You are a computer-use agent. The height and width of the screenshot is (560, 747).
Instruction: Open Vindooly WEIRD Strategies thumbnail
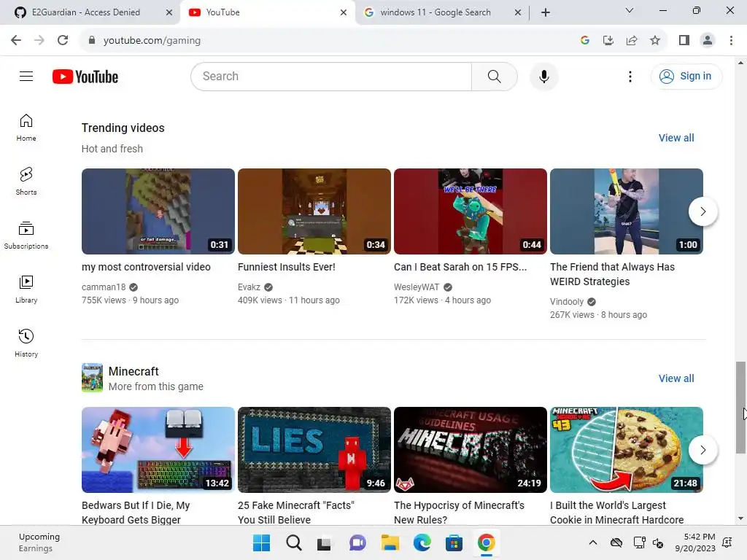pyautogui.click(x=627, y=211)
